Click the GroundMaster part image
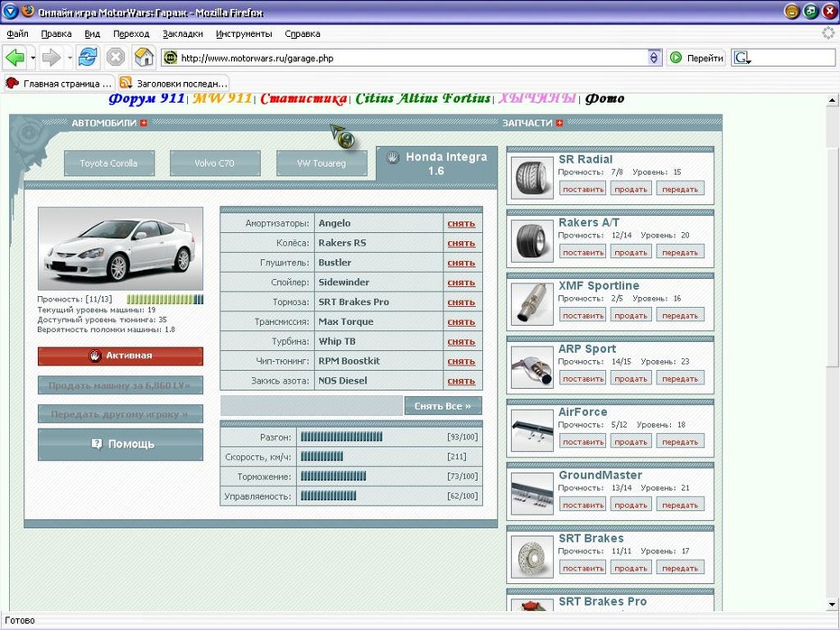Screen dimensions: 840x630 coord(532,494)
